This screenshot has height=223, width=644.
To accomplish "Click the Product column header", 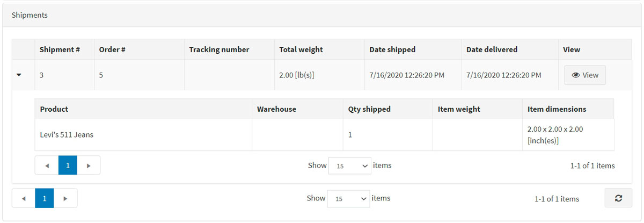I will 54,109.
